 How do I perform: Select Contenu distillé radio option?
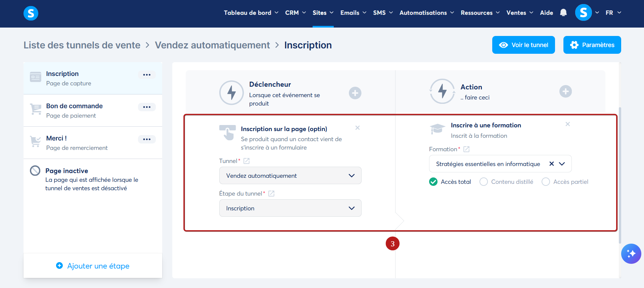click(x=484, y=182)
